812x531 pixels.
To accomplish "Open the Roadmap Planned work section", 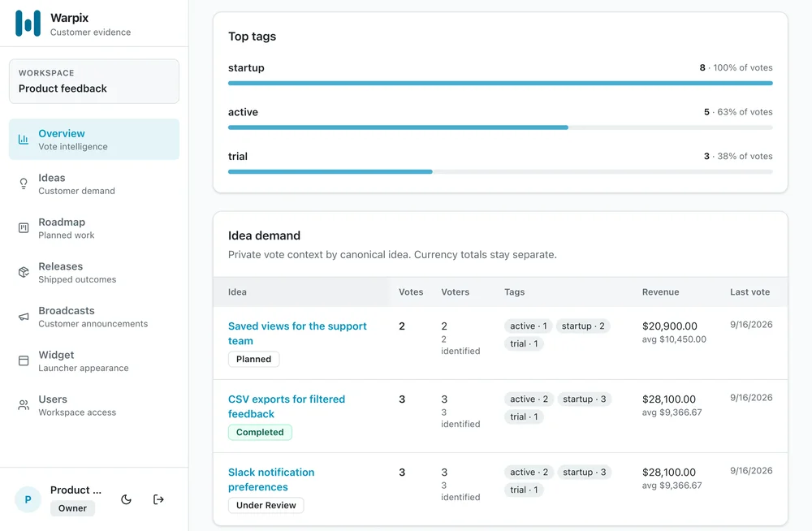I will pyautogui.click(x=94, y=228).
